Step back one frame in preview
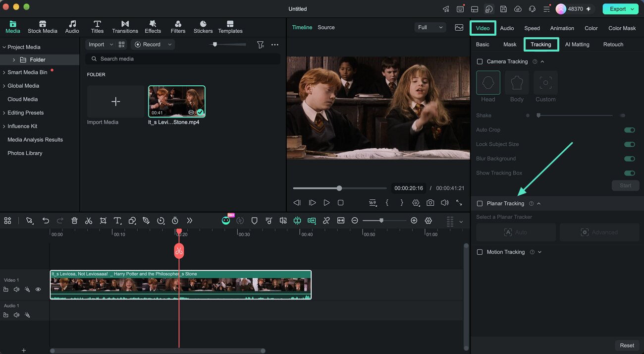The height and width of the screenshot is (354, 644). 297,203
